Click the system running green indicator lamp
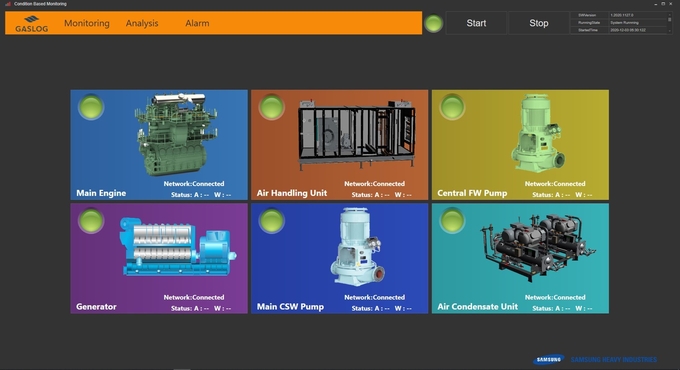 coord(433,23)
